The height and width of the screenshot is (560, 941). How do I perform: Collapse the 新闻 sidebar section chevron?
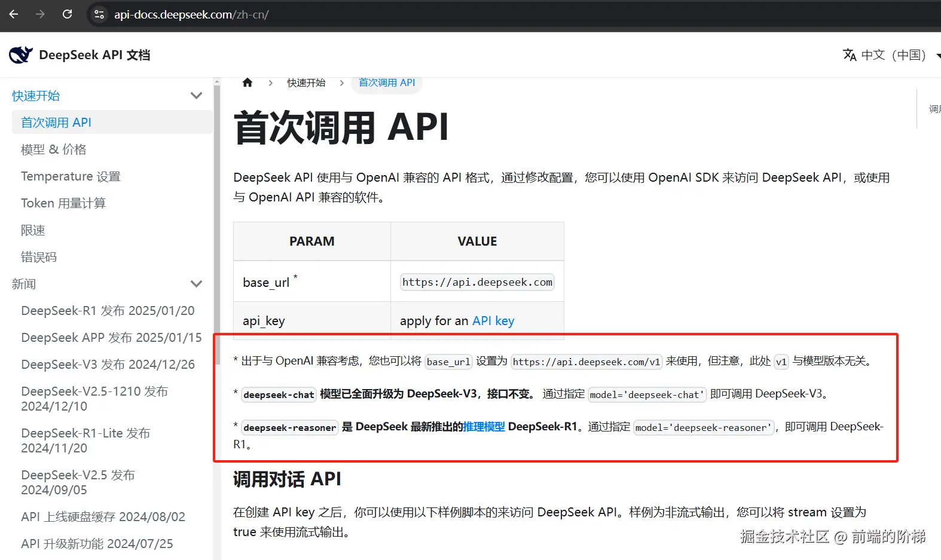point(196,284)
